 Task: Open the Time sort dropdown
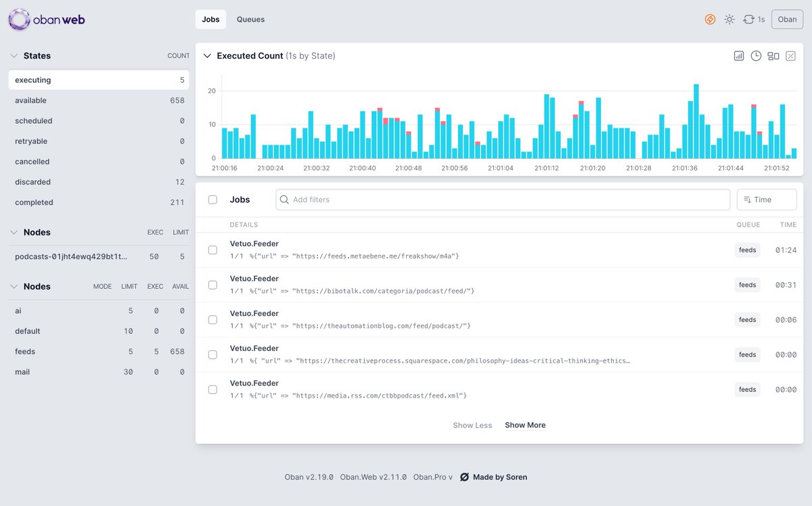[x=767, y=200]
